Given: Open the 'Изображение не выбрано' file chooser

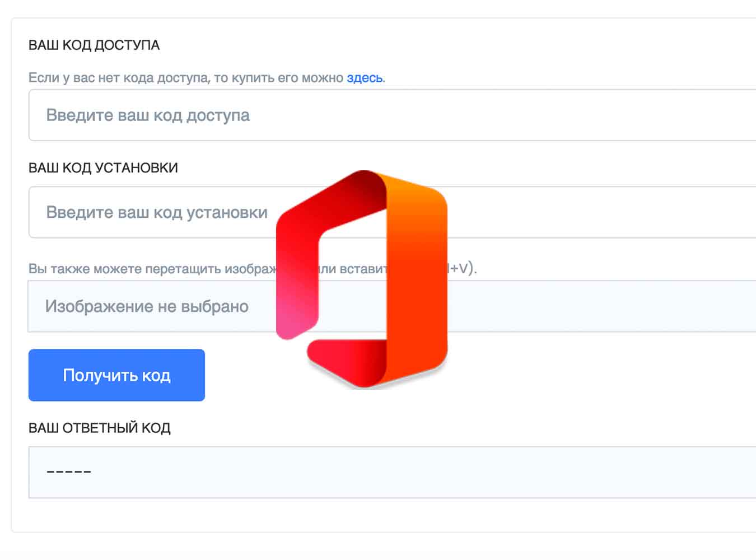Looking at the screenshot, I should coord(392,306).
